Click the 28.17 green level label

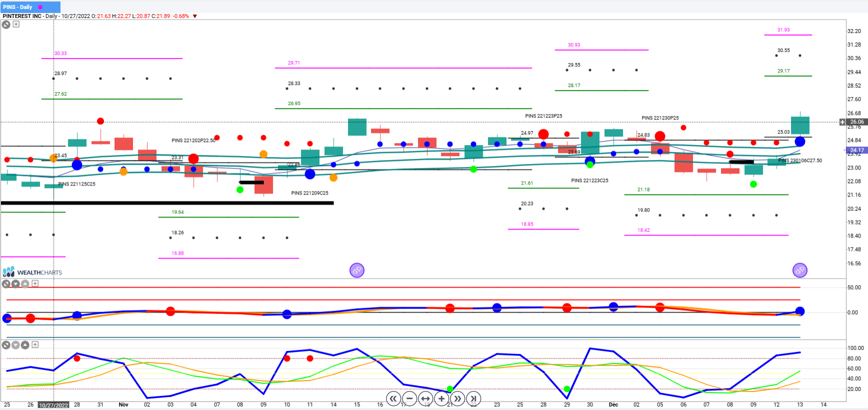point(574,85)
